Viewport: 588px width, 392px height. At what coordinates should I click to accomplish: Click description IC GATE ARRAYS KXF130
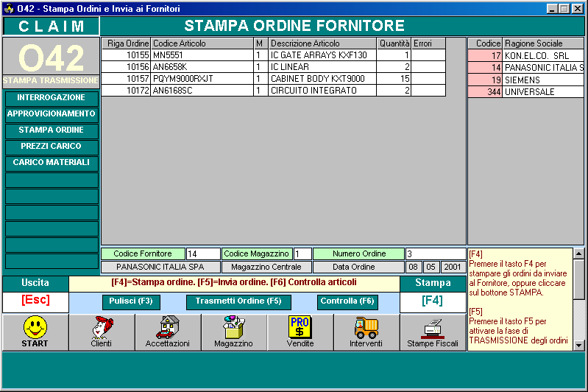[322, 55]
